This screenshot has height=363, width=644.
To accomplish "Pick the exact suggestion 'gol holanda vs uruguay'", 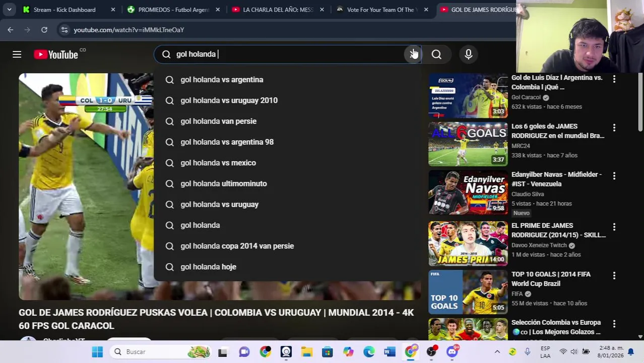I will [287, 204].
